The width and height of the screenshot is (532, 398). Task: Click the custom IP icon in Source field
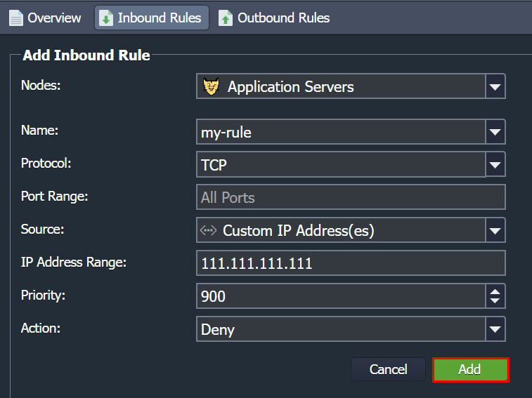pos(208,230)
